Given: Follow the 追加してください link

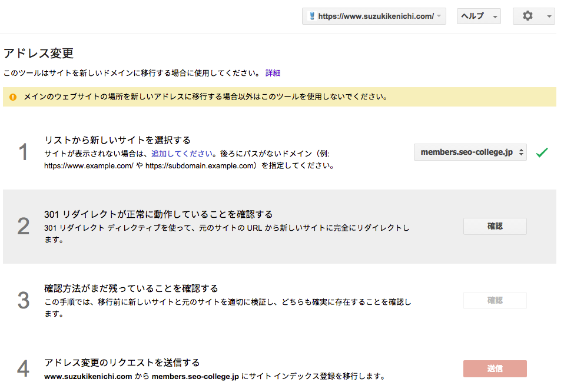Looking at the screenshot, I should [x=182, y=154].
